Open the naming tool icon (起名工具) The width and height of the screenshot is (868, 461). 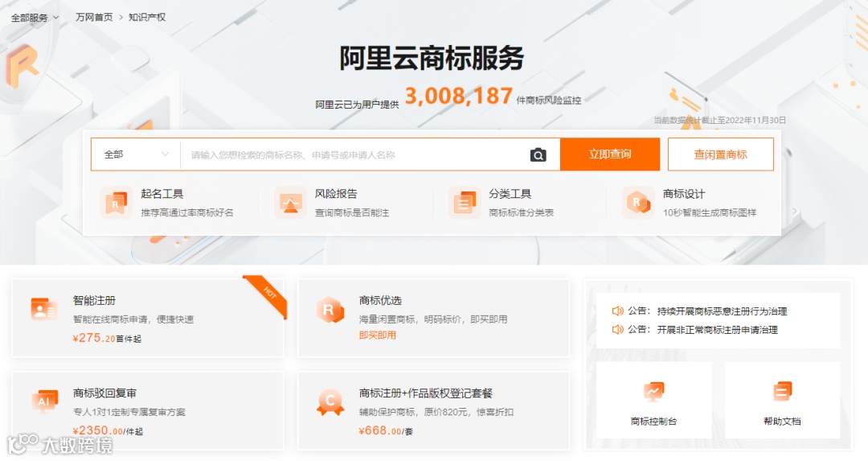coord(117,203)
